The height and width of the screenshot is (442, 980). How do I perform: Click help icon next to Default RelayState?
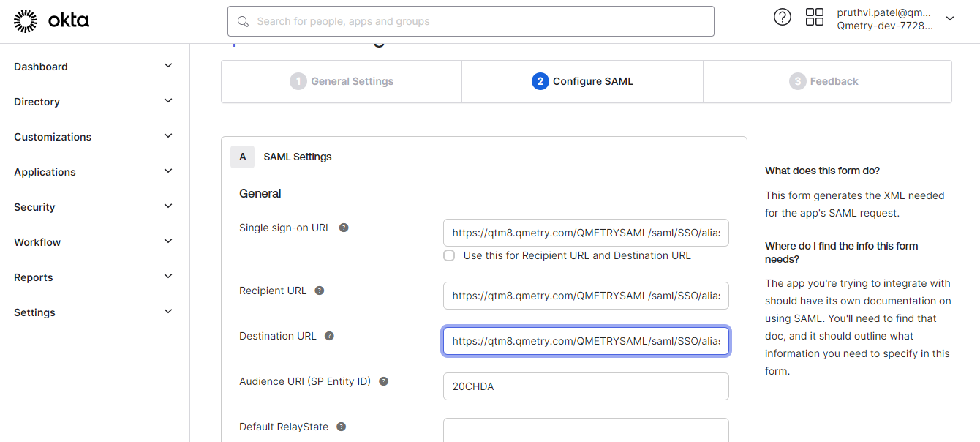(x=341, y=427)
